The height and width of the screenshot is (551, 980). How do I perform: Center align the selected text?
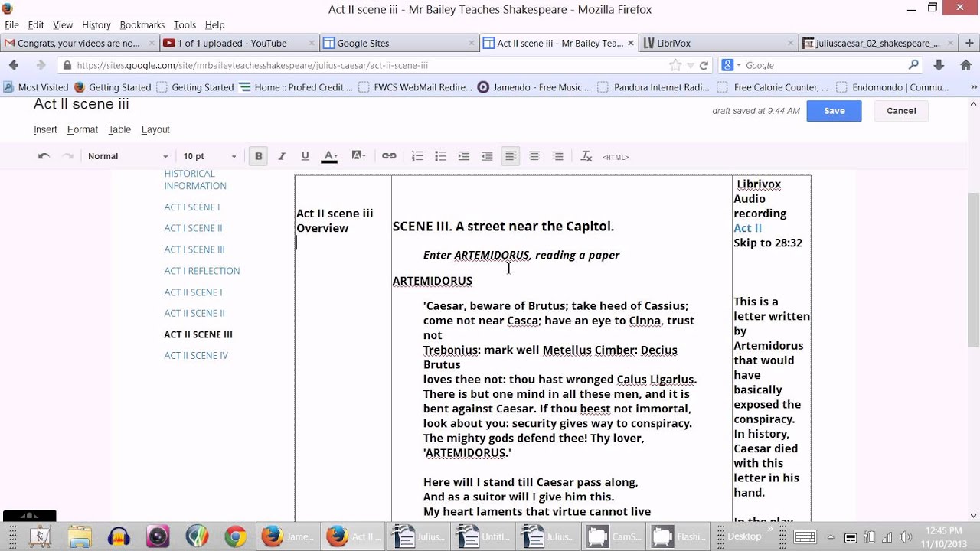tap(534, 156)
